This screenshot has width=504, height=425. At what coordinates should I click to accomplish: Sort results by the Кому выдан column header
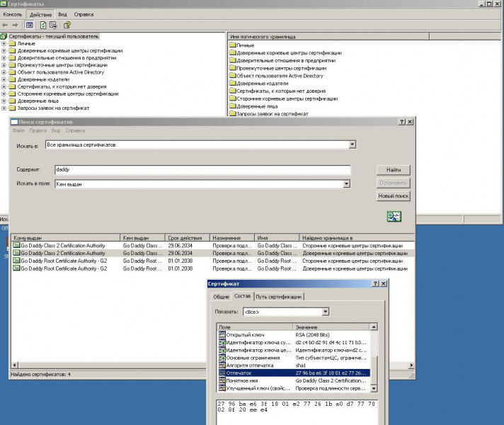coord(66,238)
